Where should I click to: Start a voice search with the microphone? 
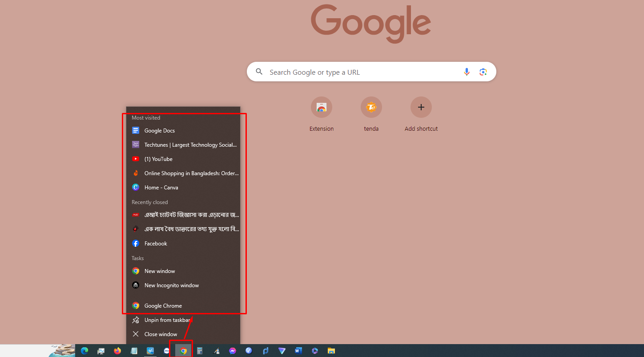[467, 72]
